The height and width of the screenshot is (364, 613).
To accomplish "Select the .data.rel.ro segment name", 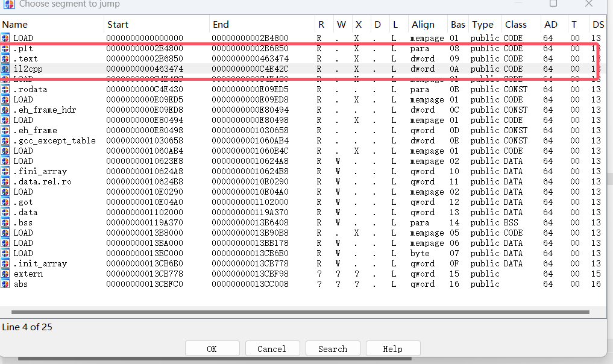I will pyautogui.click(x=43, y=181).
